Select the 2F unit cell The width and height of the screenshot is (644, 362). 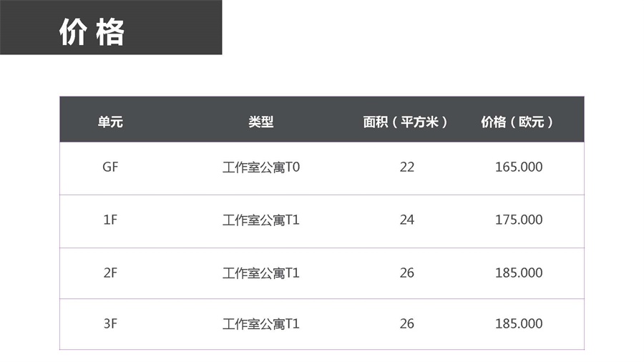pos(110,273)
